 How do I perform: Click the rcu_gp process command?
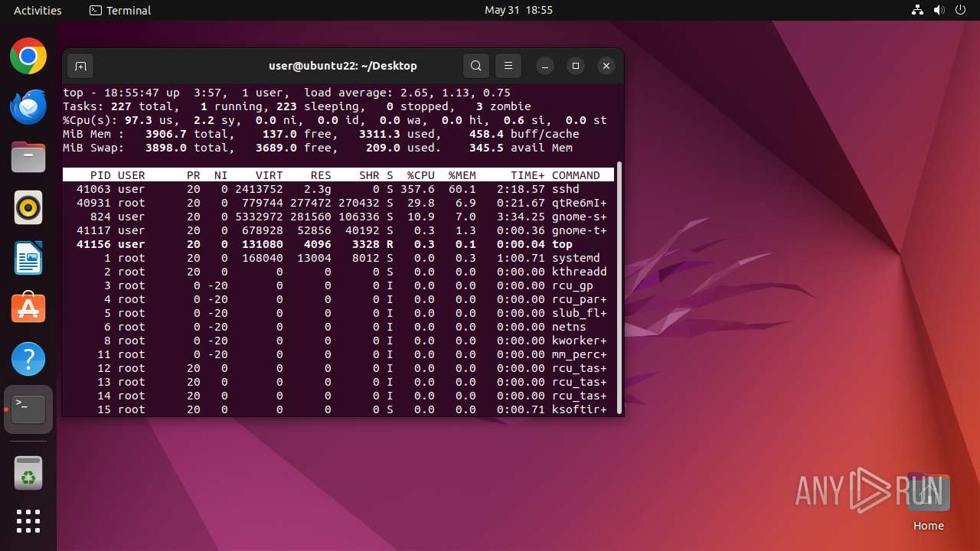click(x=572, y=285)
